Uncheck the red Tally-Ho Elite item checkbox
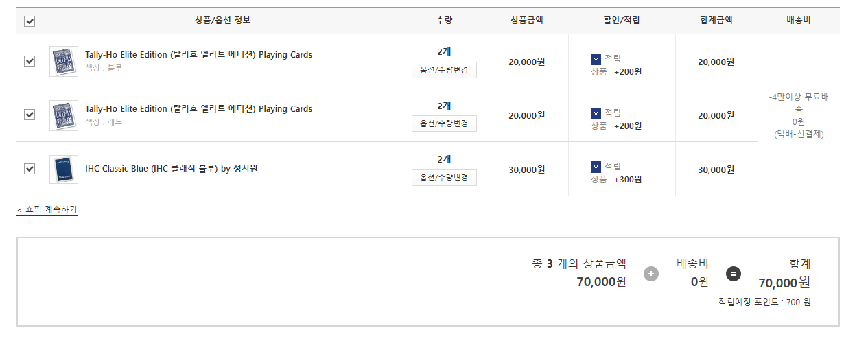The image size is (868, 354). (x=30, y=115)
